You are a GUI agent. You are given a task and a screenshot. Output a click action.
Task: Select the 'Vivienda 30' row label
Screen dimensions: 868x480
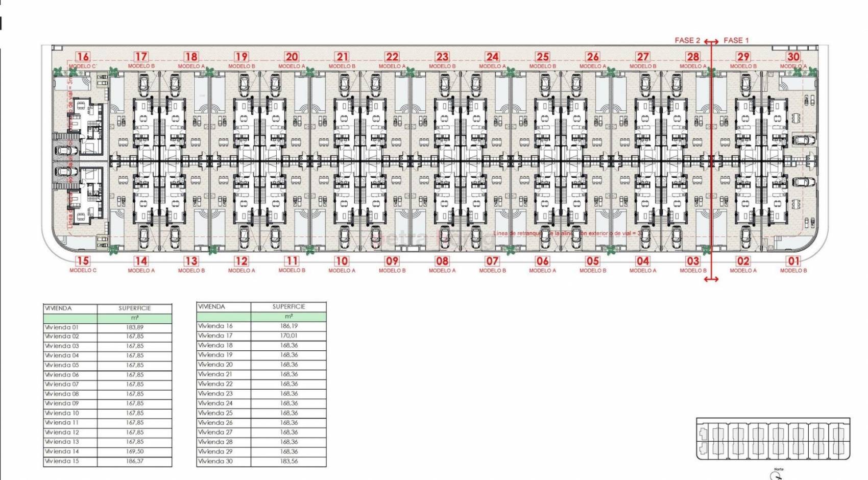click(x=215, y=461)
